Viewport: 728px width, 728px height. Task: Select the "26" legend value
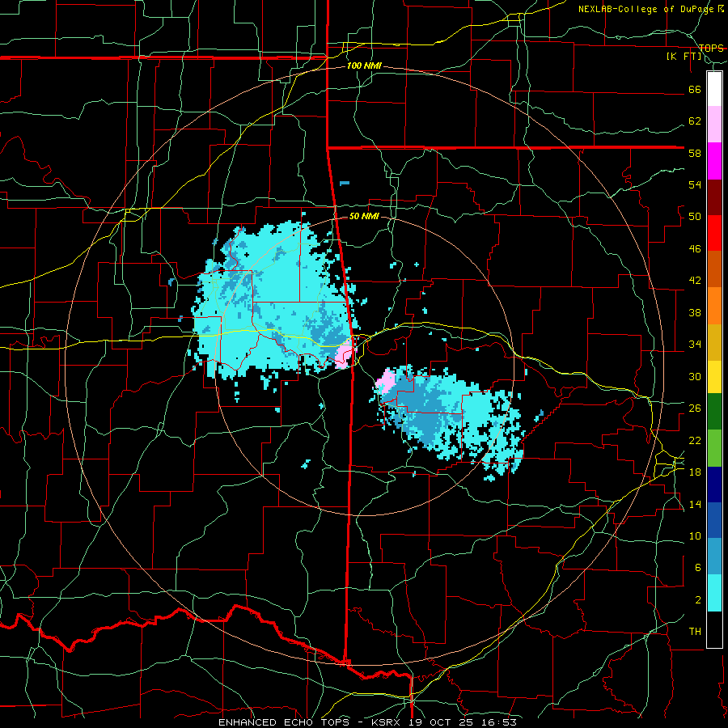coord(695,408)
